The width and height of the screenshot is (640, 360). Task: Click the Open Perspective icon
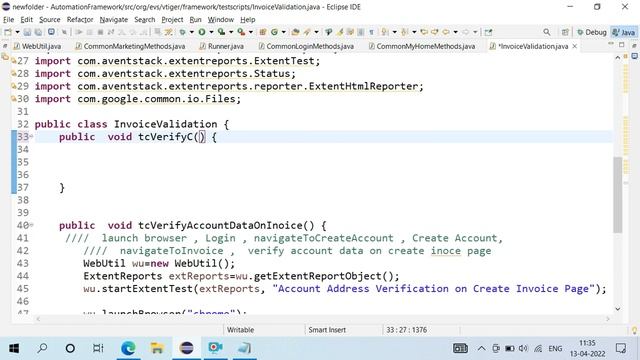565,32
